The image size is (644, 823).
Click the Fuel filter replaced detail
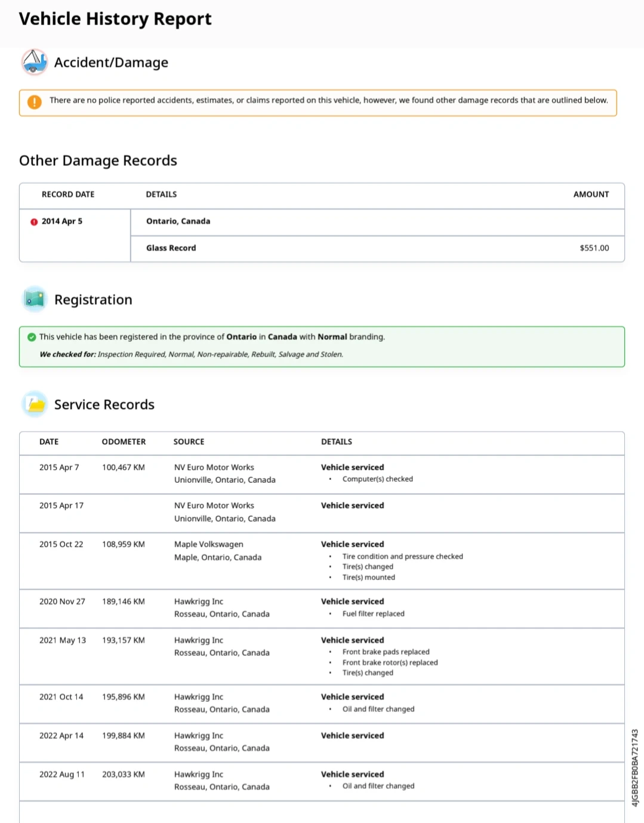pos(373,614)
